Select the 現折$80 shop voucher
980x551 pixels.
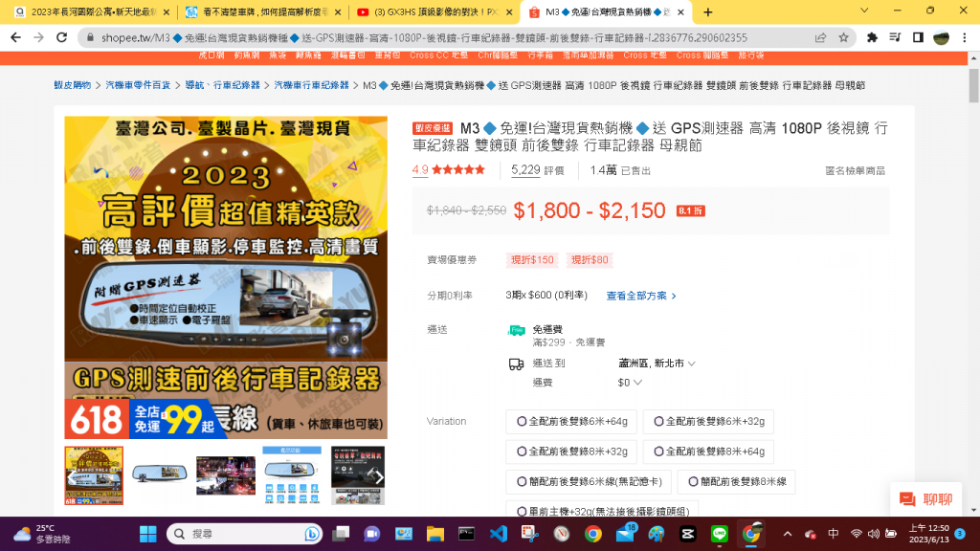click(x=590, y=260)
